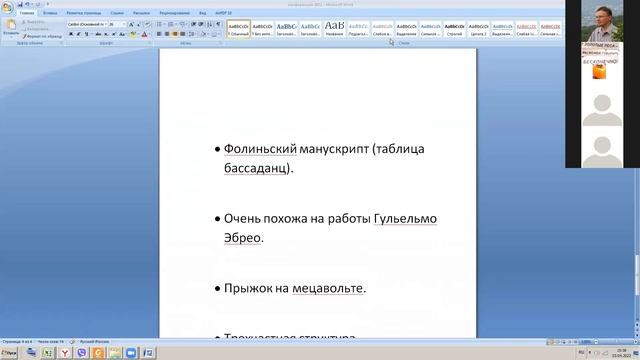
Task: Expand the Paste button dropdown arrow
Action: pos(11,36)
